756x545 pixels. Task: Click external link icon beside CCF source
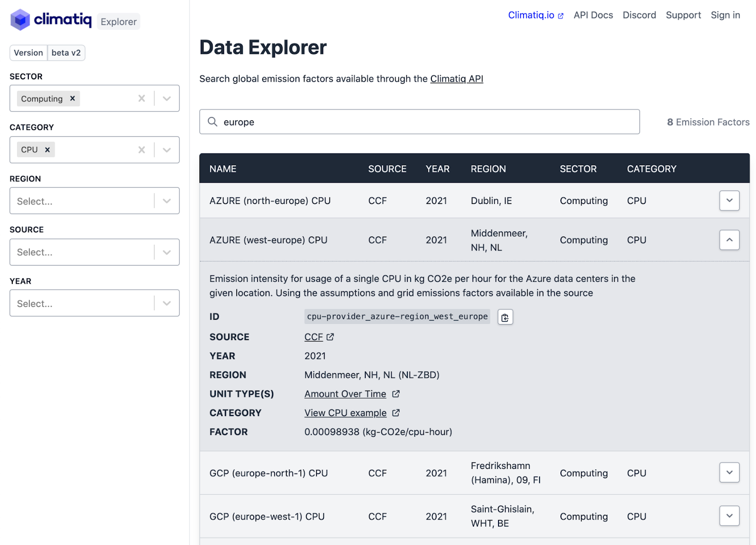330,337
